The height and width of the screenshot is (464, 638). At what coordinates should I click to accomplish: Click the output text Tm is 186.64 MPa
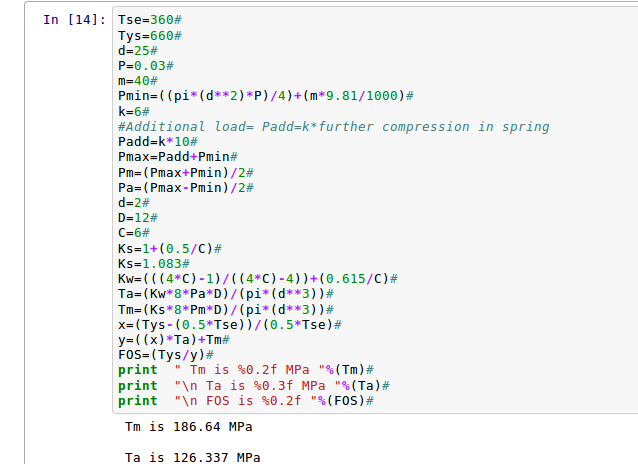click(x=188, y=427)
